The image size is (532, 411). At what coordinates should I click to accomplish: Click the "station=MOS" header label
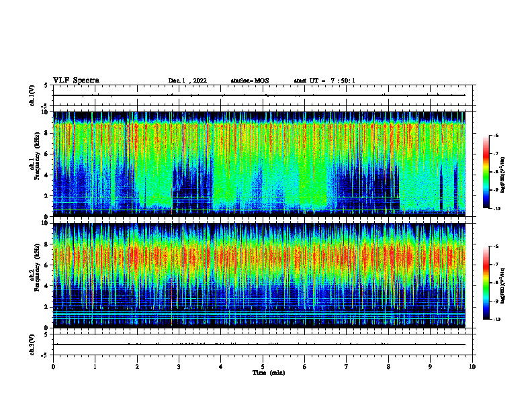[250, 81]
